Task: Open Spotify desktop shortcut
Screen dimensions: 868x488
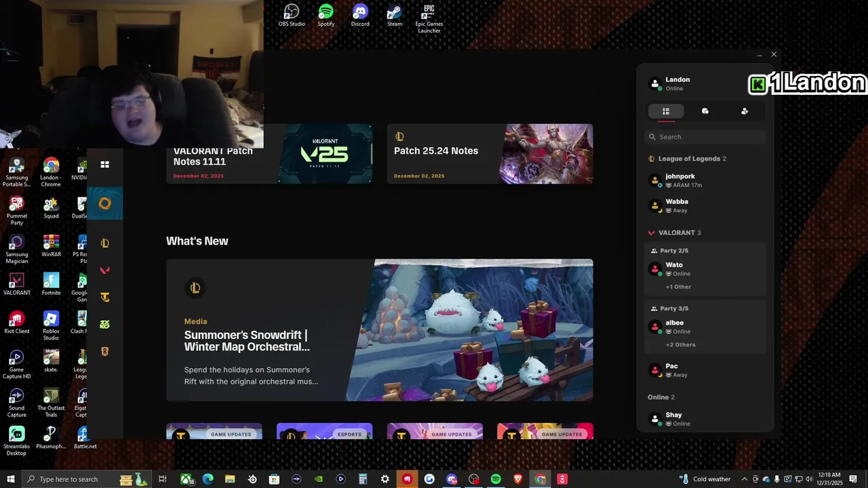Action: (x=326, y=15)
